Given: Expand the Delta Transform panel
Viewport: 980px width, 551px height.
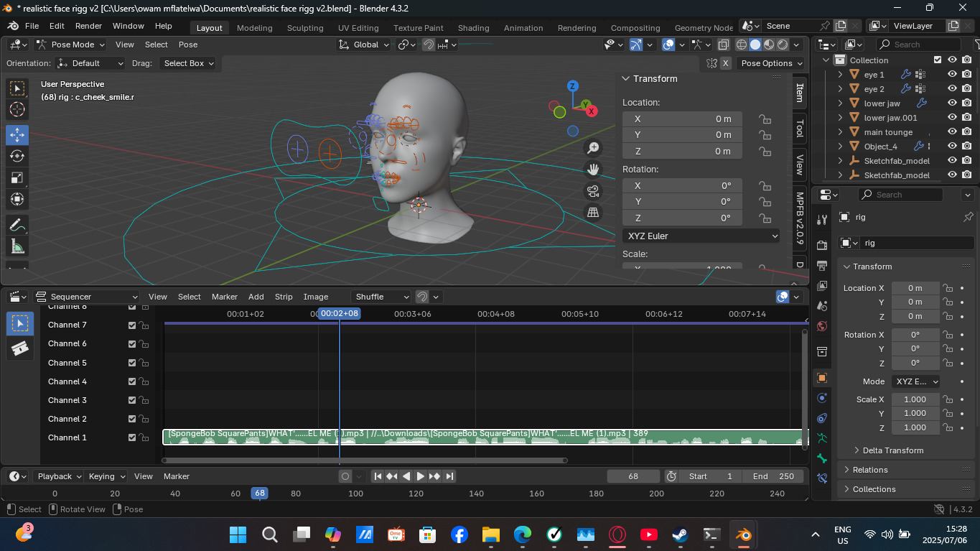Looking at the screenshot, I should tap(888, 450).
